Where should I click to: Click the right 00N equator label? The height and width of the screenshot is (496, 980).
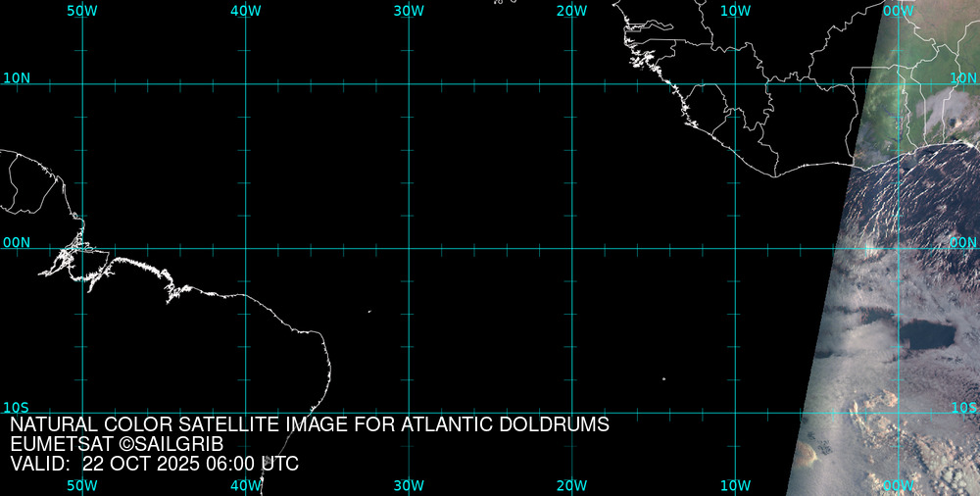tap(963, 242)
